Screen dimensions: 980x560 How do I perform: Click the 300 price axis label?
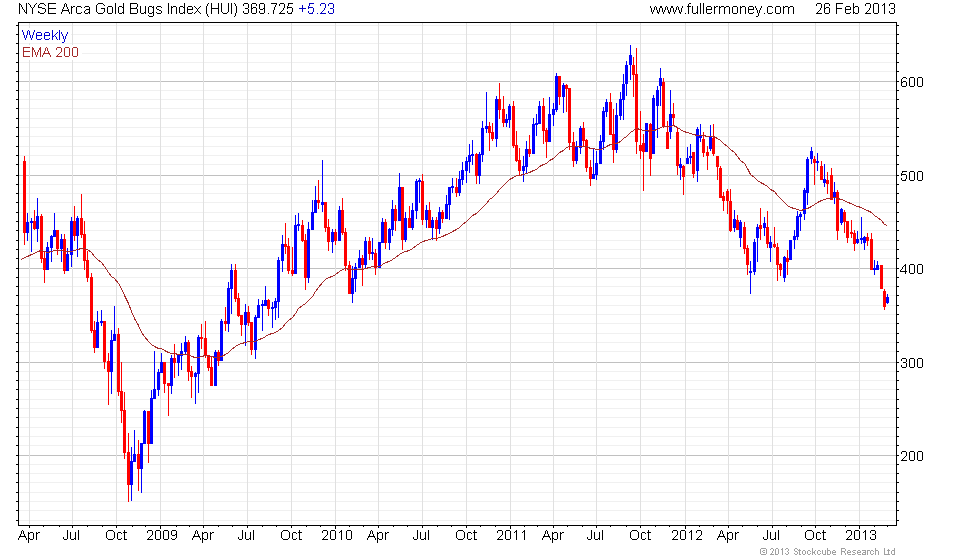911,363
